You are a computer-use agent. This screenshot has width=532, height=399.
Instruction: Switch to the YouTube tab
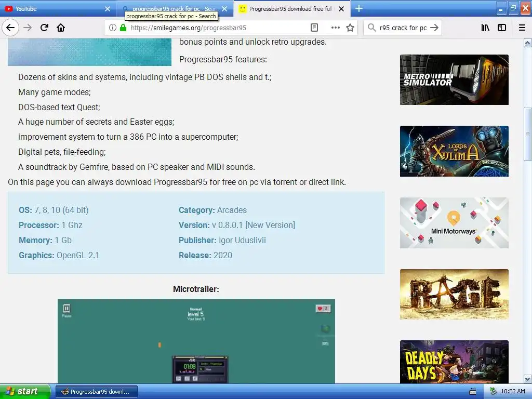coord(54,9)
